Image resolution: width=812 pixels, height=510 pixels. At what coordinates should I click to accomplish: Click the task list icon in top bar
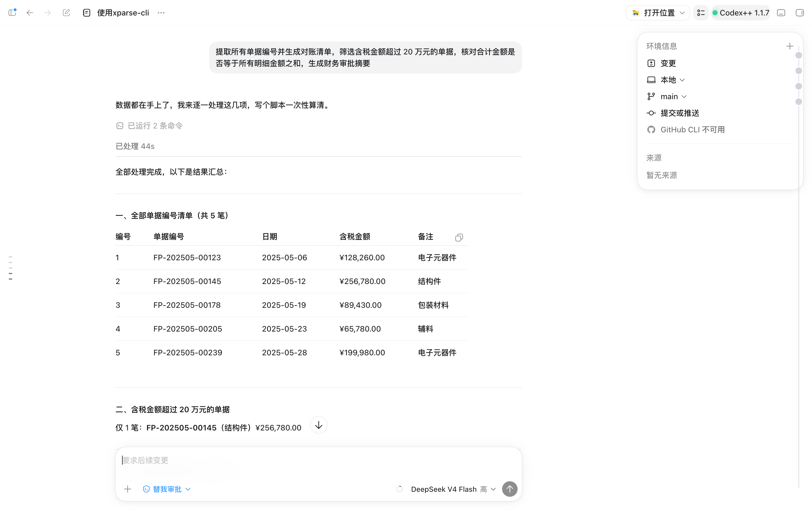701,13
